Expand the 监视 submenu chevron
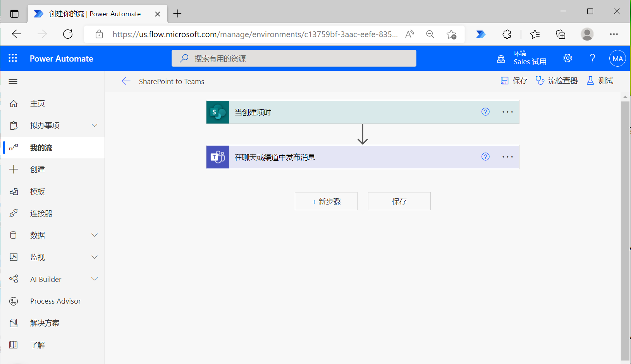The width and height of the screenshot is (631, 364). [x=95, y=257]
